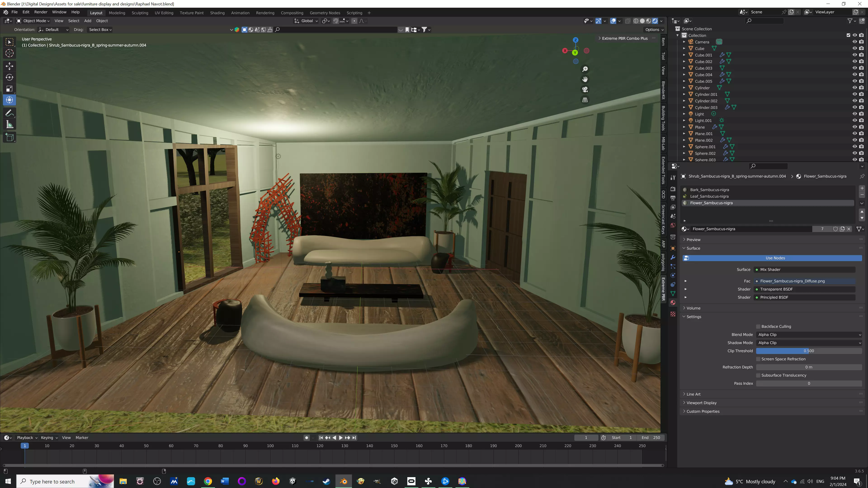Select the Annotate tool

(9, 113)
